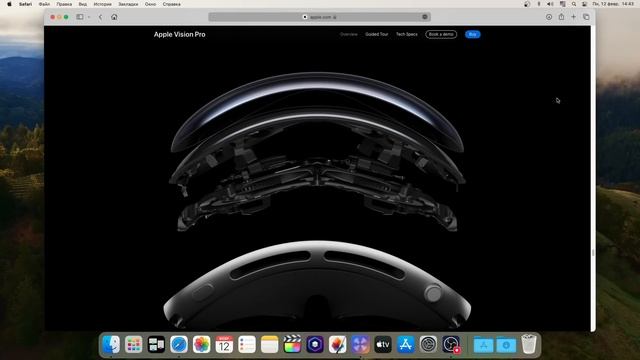
Task: Open Photos from the Dock
Action: click(202, 344)
